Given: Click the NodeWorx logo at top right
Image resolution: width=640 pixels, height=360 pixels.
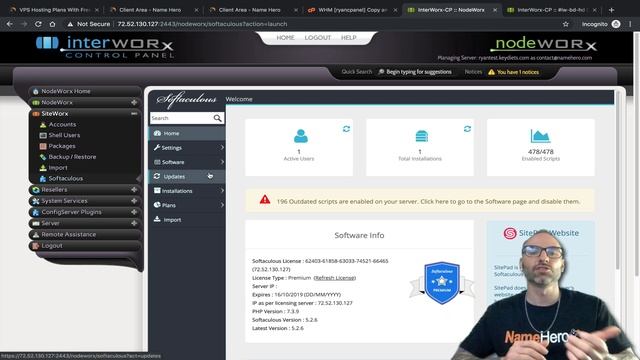Looking at the screenshot, I should pyautogui.click(x=544, y=44).
